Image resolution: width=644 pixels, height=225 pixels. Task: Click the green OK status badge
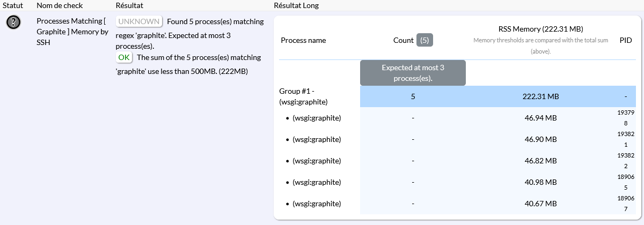124,57
